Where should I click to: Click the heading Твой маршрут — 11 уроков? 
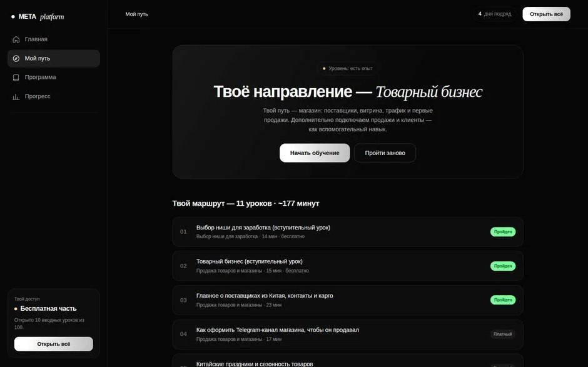click(246, 203)
